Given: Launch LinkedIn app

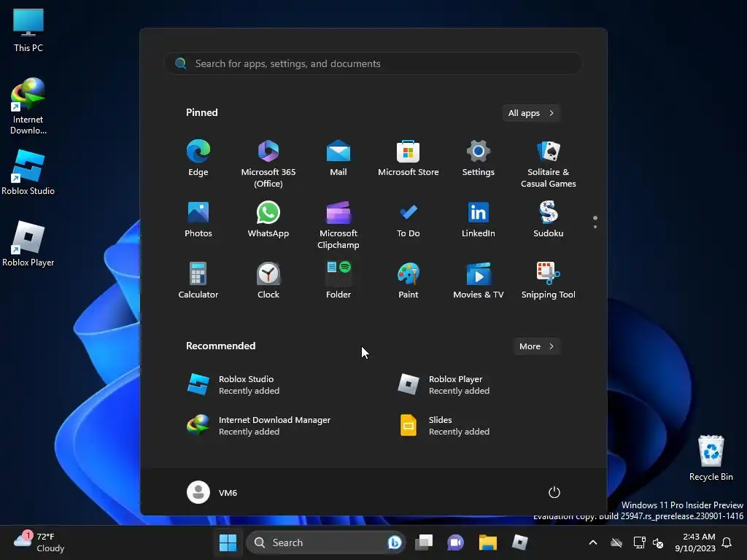Looking at the screenshot, I should click(479, 219).
